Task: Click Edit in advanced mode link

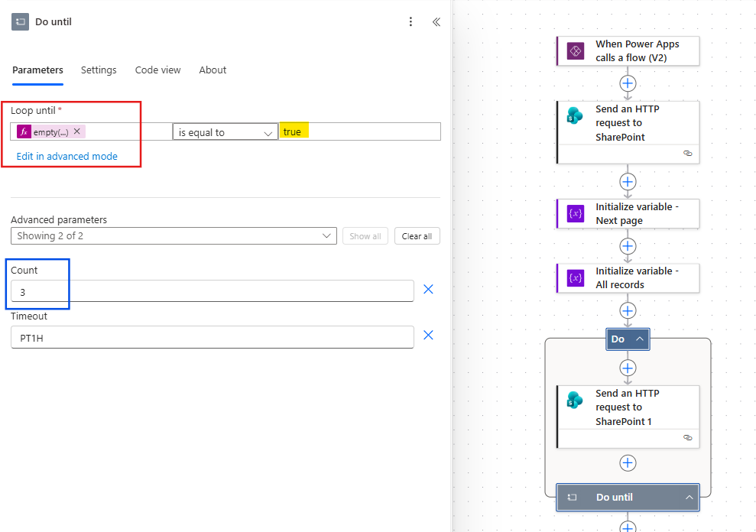Action: pos(67,156)
